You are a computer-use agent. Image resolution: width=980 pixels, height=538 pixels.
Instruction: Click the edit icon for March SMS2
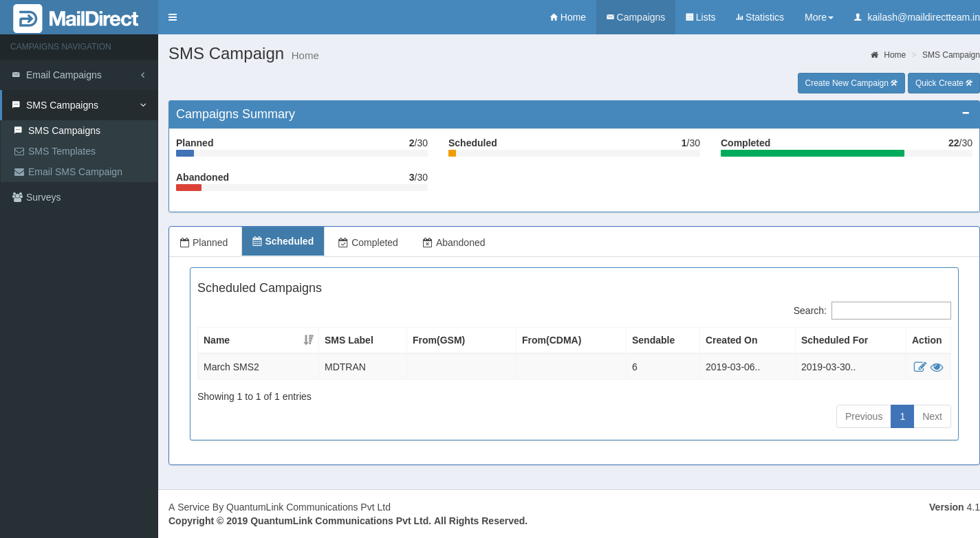click(919, 367)
